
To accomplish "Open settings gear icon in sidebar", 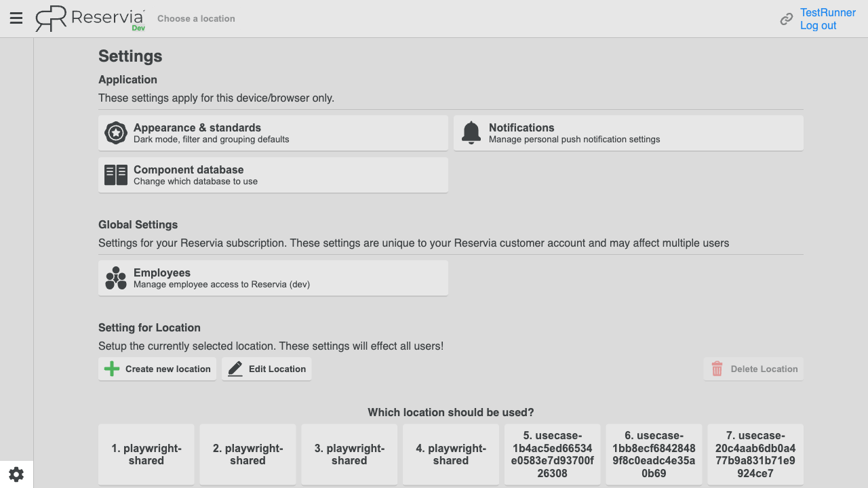I will [x=16, y=474].
